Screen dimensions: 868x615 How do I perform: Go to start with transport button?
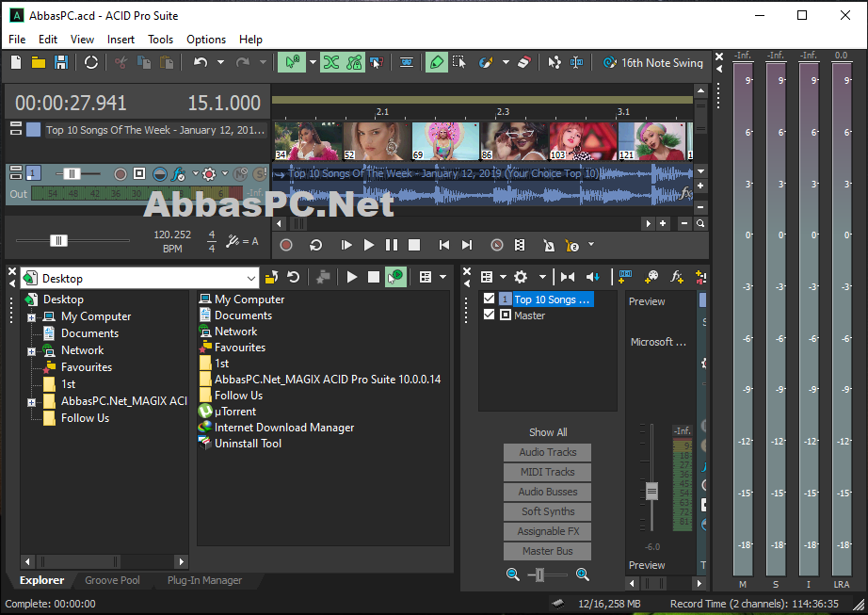tap(444, 245)
